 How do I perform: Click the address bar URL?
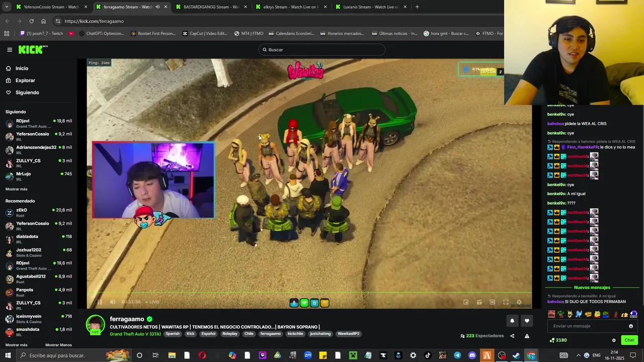click(x=94, y=21)
